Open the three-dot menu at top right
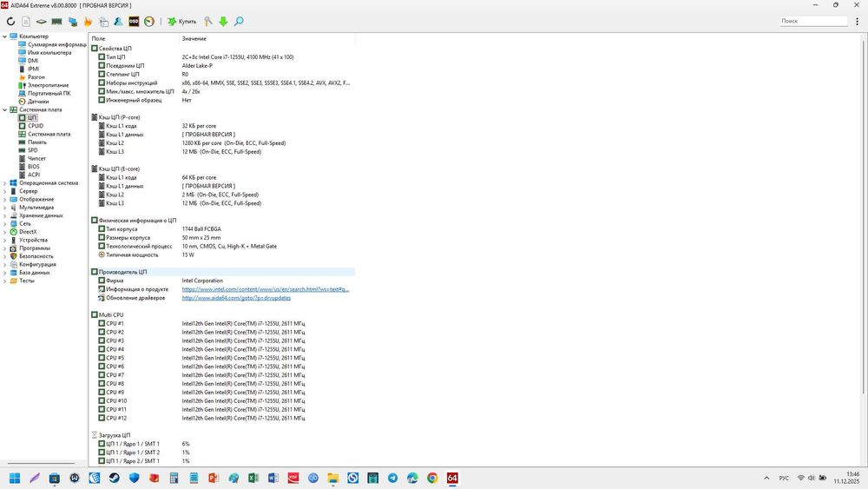The height and width of the screenshot is (489, 868). click(857, 21)
